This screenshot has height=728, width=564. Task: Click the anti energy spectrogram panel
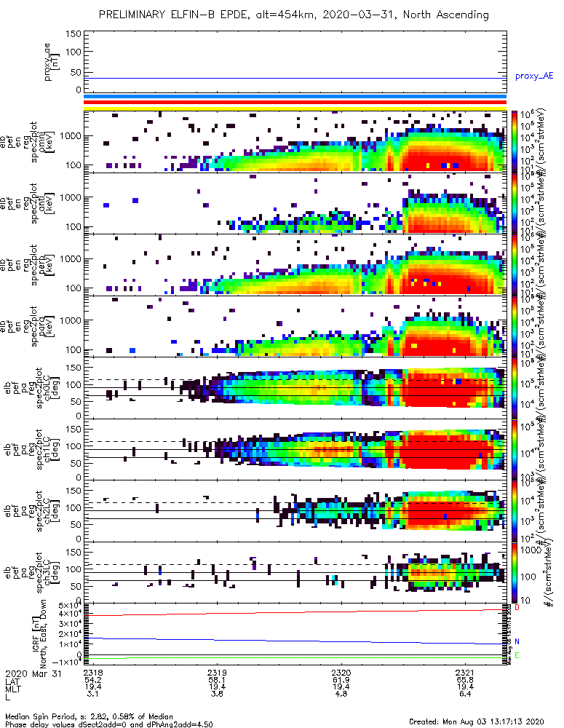pos(295,203)
